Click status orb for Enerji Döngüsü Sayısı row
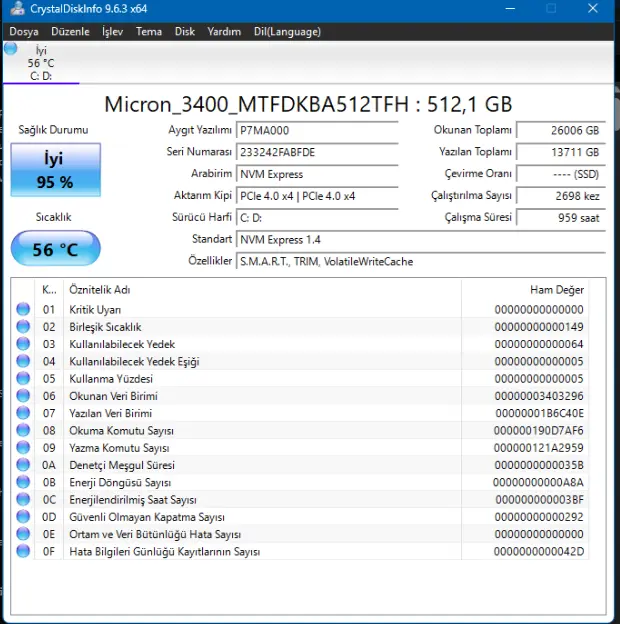620x624 pixels. coord(23,482)
